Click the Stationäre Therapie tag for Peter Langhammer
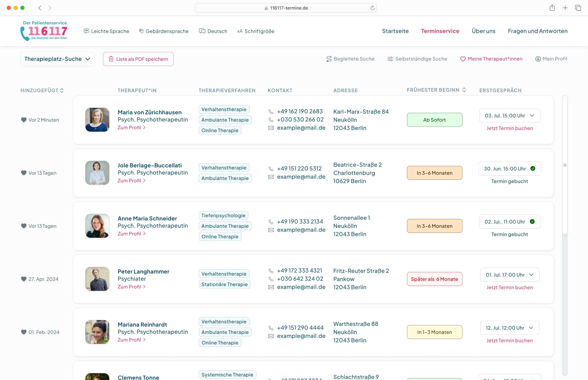This screenshot has width=588, height=380. [x=225, y=284]
